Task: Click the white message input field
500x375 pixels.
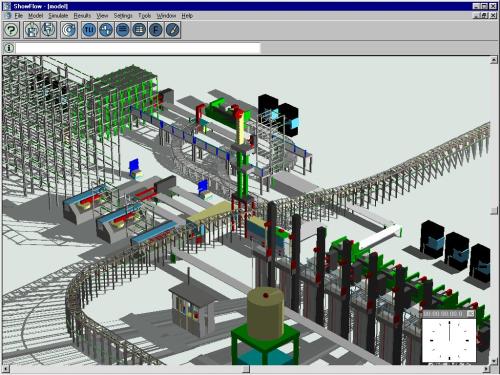Action: coord(138,48)
